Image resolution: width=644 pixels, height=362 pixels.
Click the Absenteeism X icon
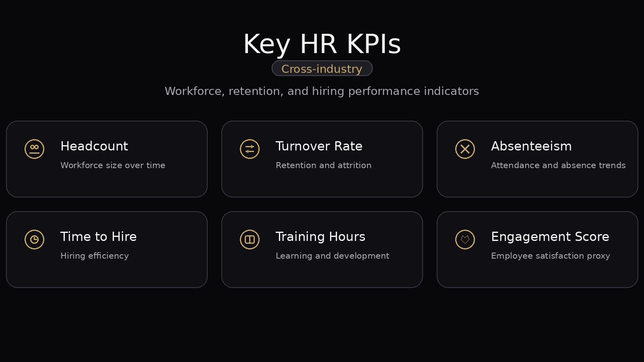click(x=465, y=149)
